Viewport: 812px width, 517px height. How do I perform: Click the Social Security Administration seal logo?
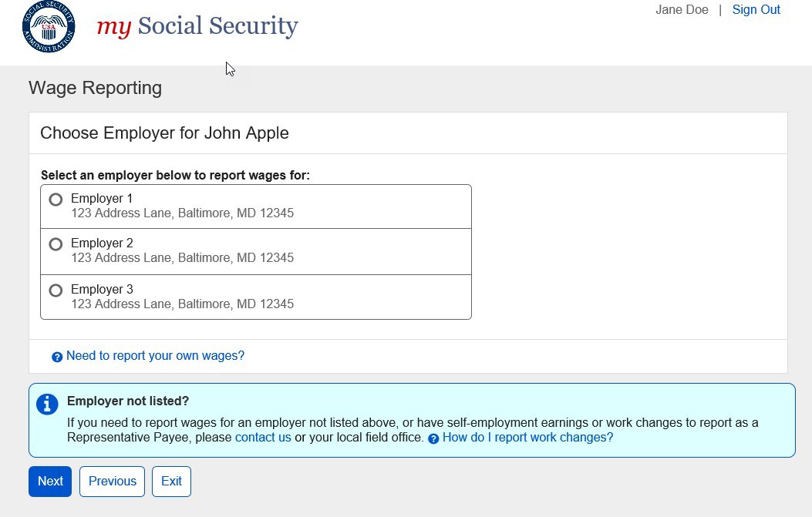click(x=49, y=27)
